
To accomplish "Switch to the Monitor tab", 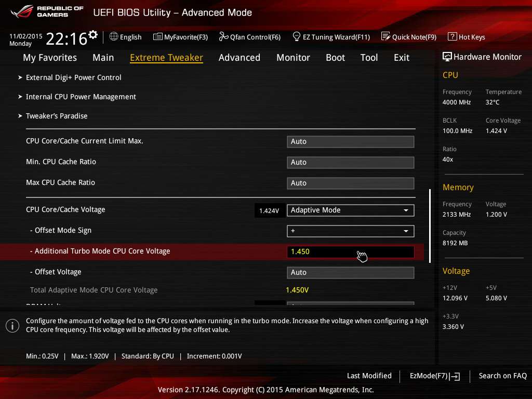I will click(x=293, y=58).
